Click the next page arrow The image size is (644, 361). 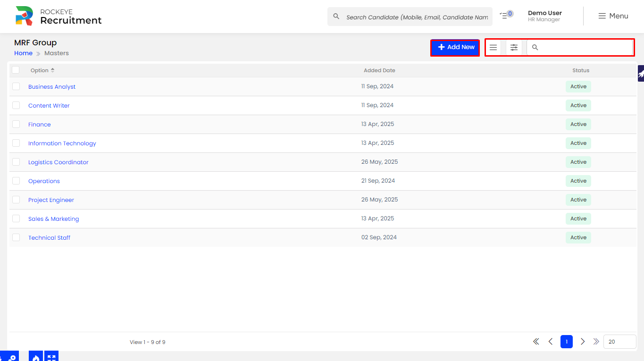point(583,342)
